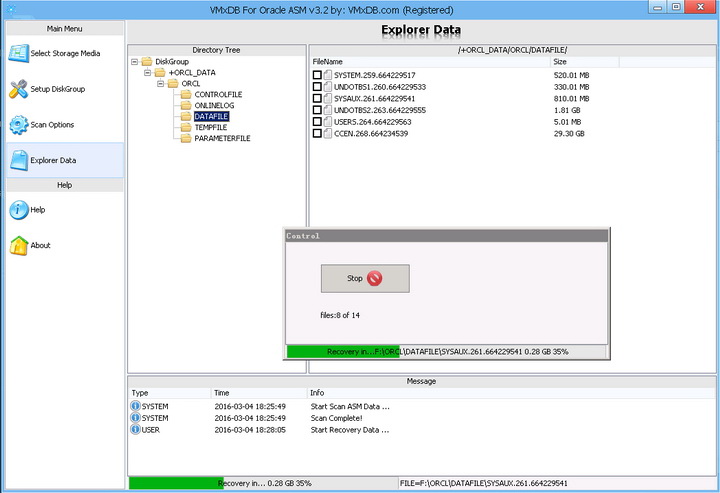Screen dimensions: 720x493
Task: Check the SYSTEM.259.664229517 file checkbox
Action: 317,75
